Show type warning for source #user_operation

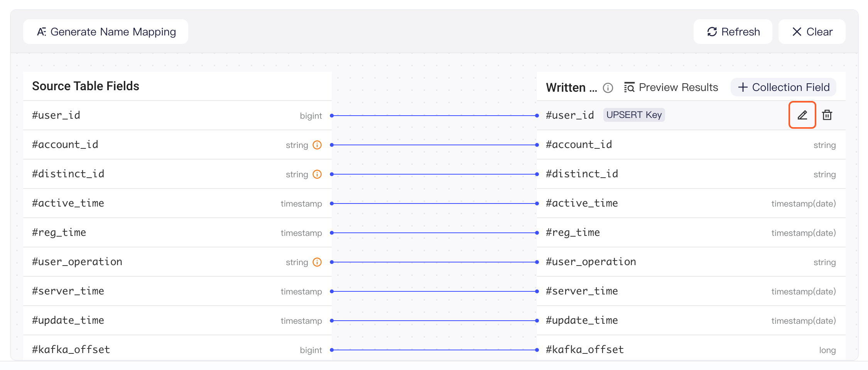[317, 262]
